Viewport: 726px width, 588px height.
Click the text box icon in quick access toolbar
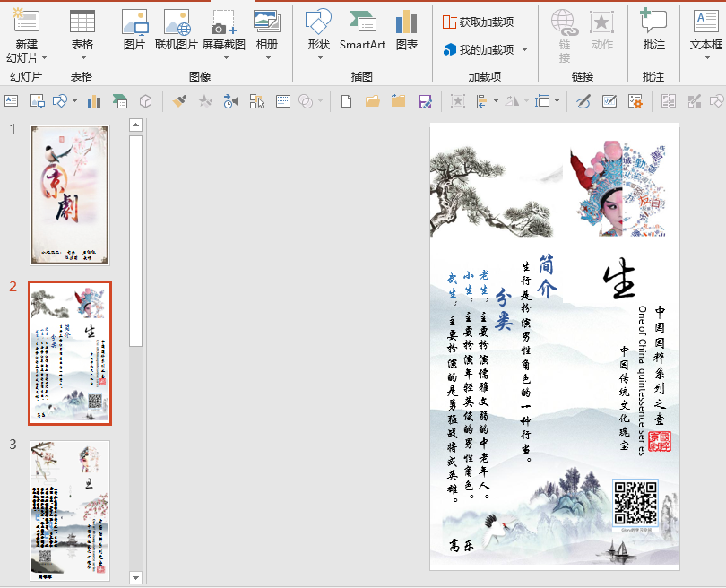(11, 101)
